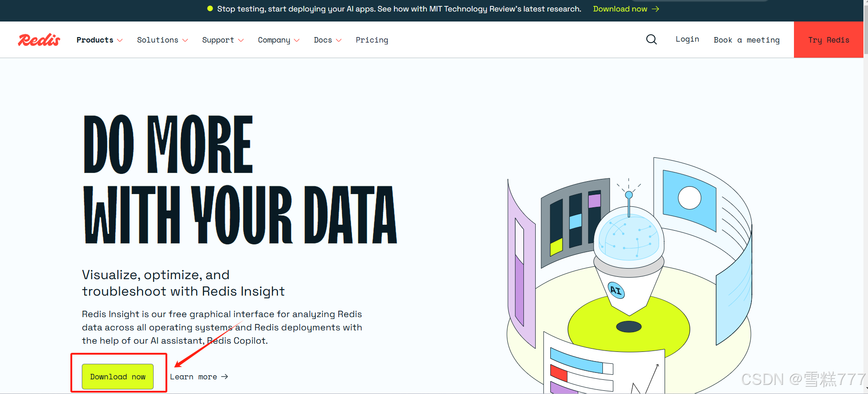Expand the Solutions chevron
Screen dimensions: 868x394
coord(185,40)
